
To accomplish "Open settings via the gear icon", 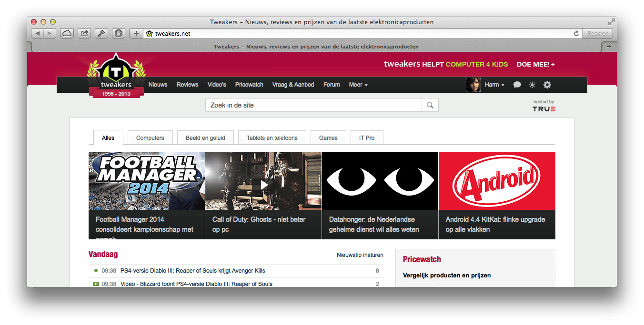I will click(x=547, y=85).
